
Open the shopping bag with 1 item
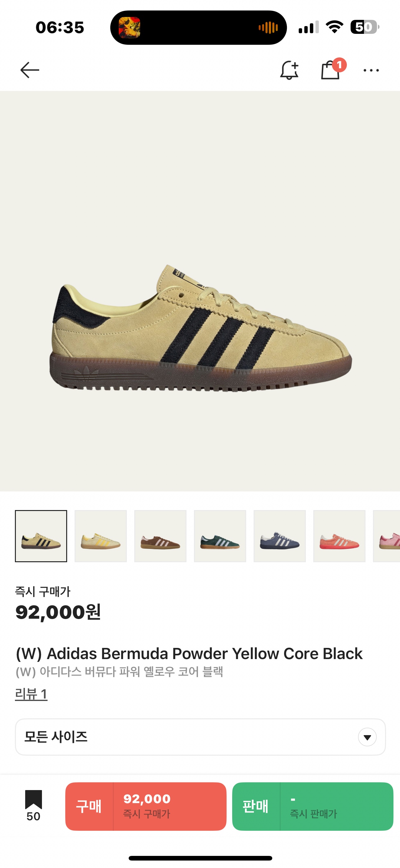[333, 69]
